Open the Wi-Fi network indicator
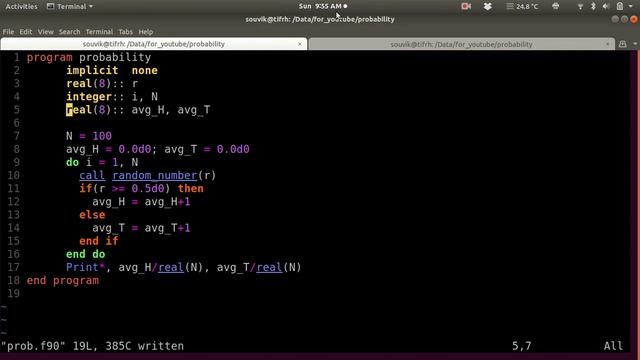The image size is (640, 360). pyautogui.click(x=580, y=7)
